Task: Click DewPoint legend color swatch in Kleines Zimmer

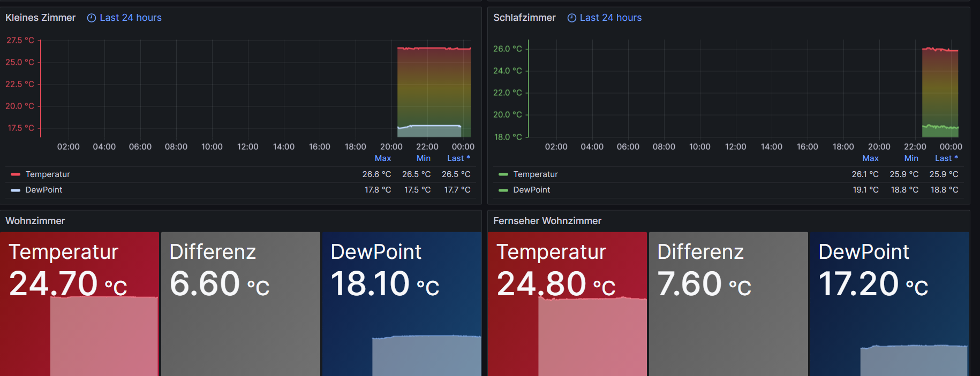Action: (x=16, y=190)
